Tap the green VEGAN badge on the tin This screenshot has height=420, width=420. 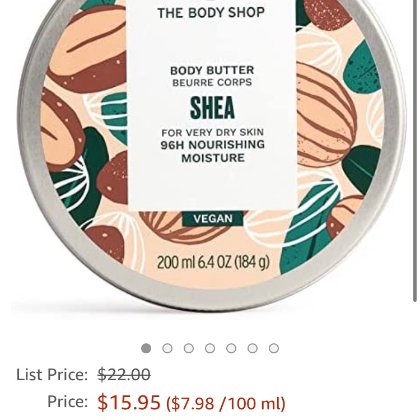[213, 219]
